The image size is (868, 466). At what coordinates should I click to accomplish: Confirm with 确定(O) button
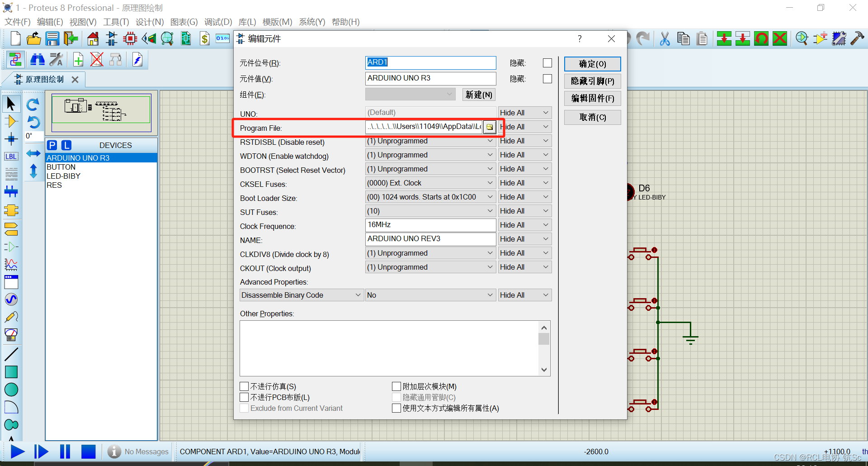pyautogui.click(x=592, y=64)
